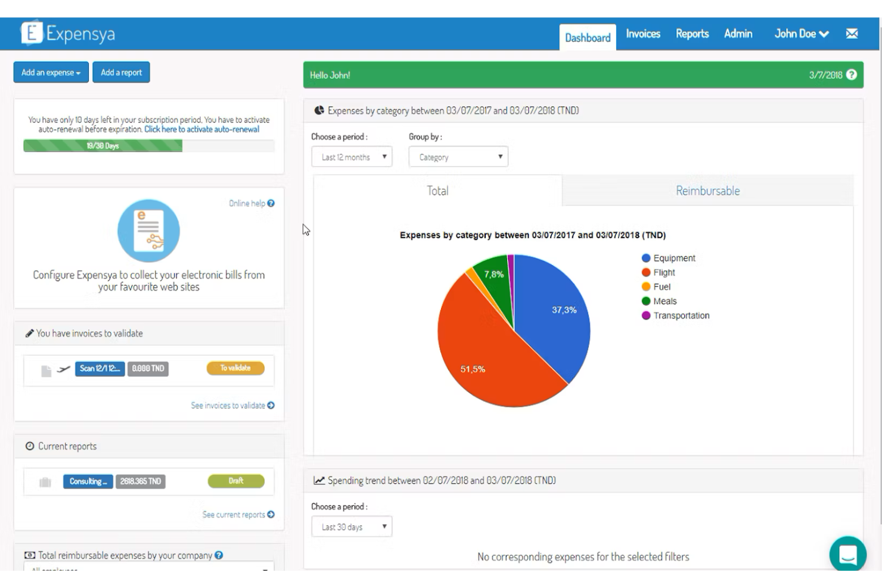The image size is (882, 588).
Task: Click money icon beside Total reimbursable expenses
Action: (x=30, y=555)
